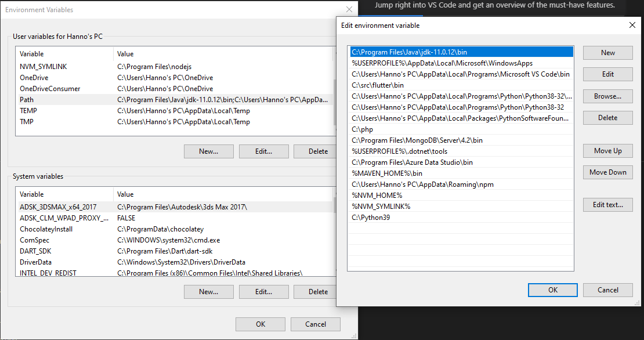This screenshot has width=644, height=340.
Task: Click Move Up in the edit dialog
Action: tap(607, 150)
